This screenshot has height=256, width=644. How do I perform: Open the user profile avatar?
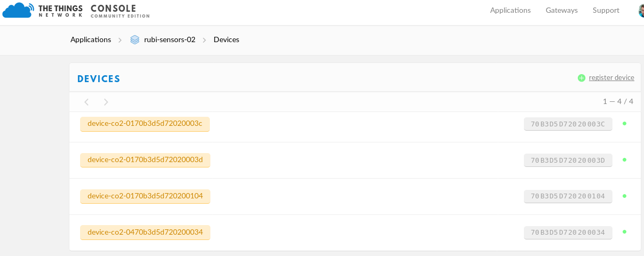tap(641, 11)
